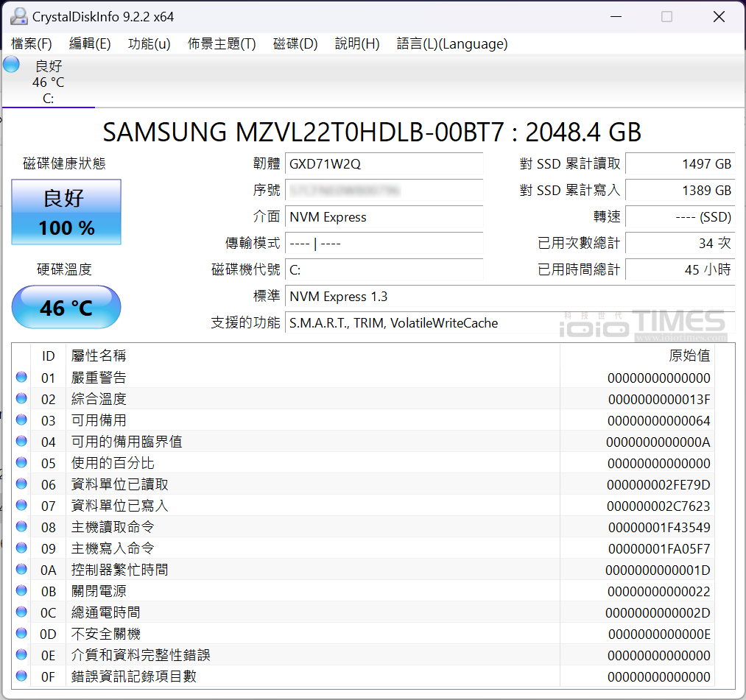Click status orb for attribute 05 使用的百分比
This screenshot has height=700, width=746.
[21, 463]
